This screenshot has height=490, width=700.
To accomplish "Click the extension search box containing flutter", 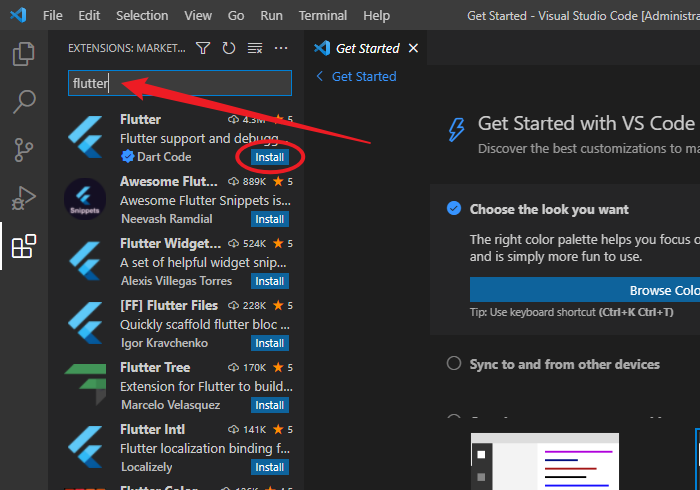I will coord(180,83).
